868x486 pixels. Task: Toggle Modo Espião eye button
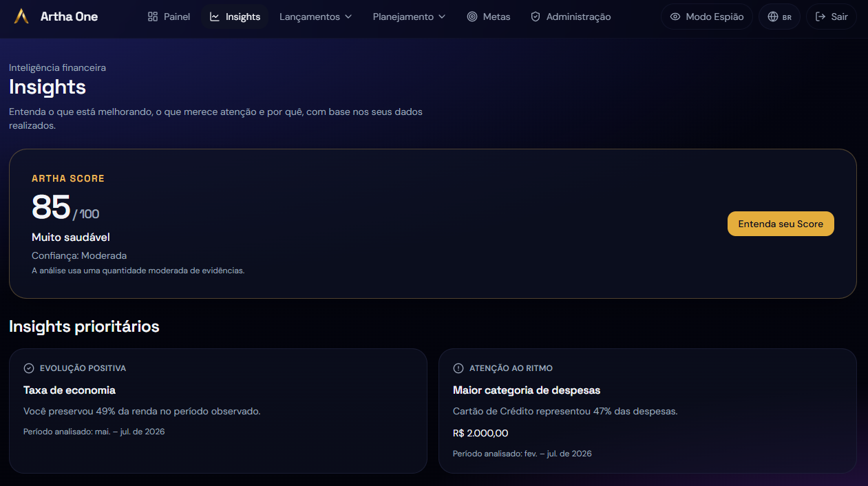pos(707,17)
